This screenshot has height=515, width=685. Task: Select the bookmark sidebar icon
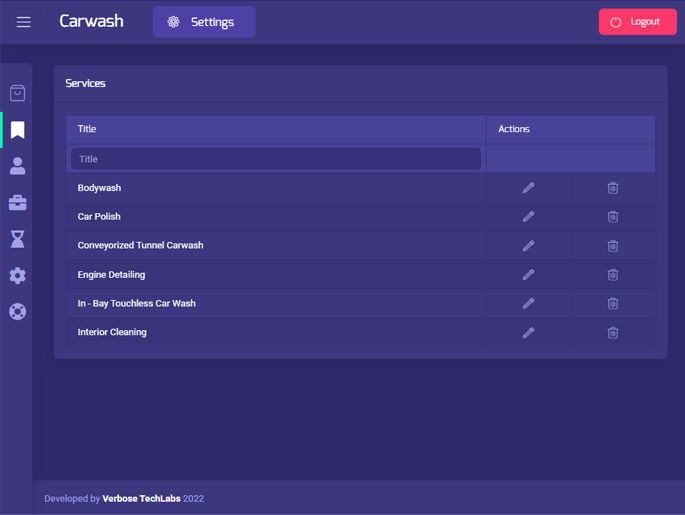[x=17, y=130]
